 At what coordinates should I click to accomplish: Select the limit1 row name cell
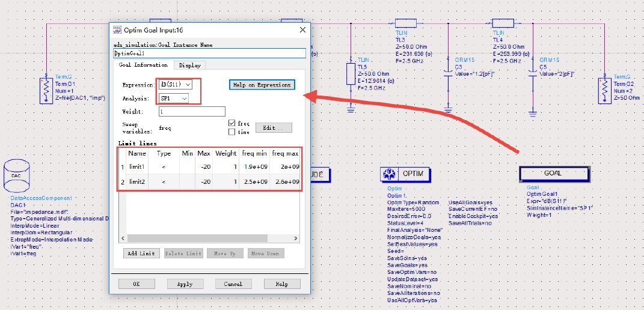coord(137,167)
